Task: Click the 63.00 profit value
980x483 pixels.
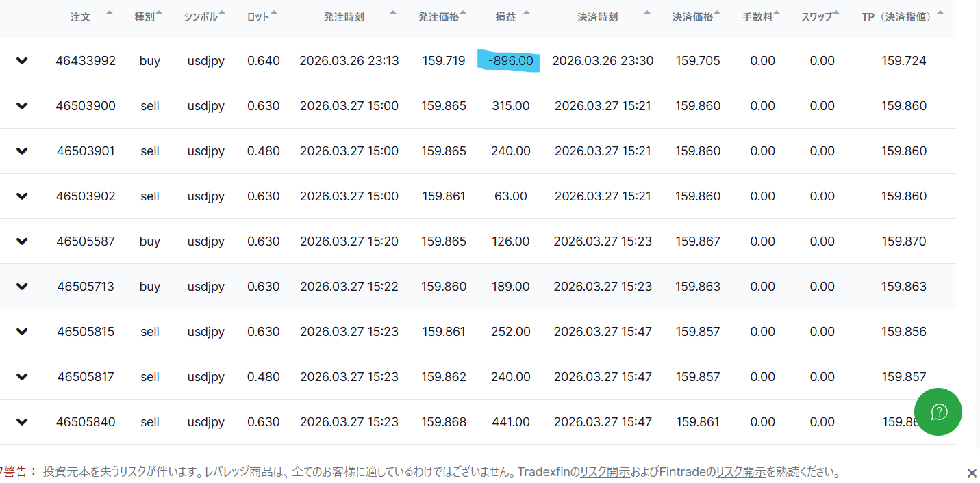Action: click(511, 196)
